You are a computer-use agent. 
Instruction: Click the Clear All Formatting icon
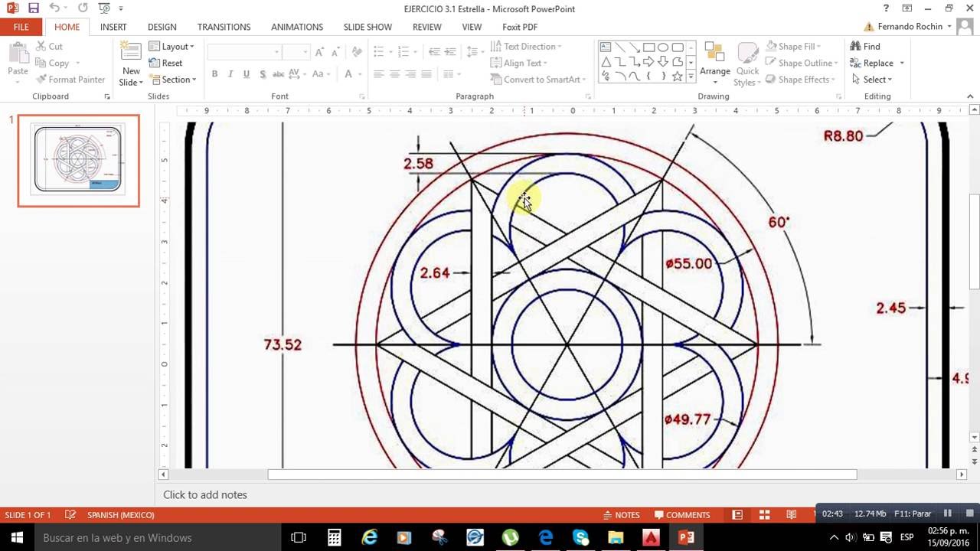click(x=356, y=51)
